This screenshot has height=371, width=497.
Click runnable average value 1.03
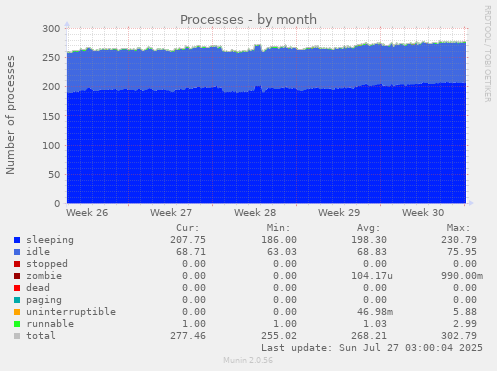[375, 324]
